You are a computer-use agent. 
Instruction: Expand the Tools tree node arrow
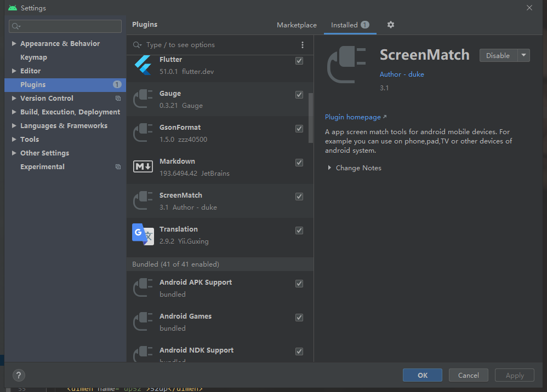[x=14, y=140]
